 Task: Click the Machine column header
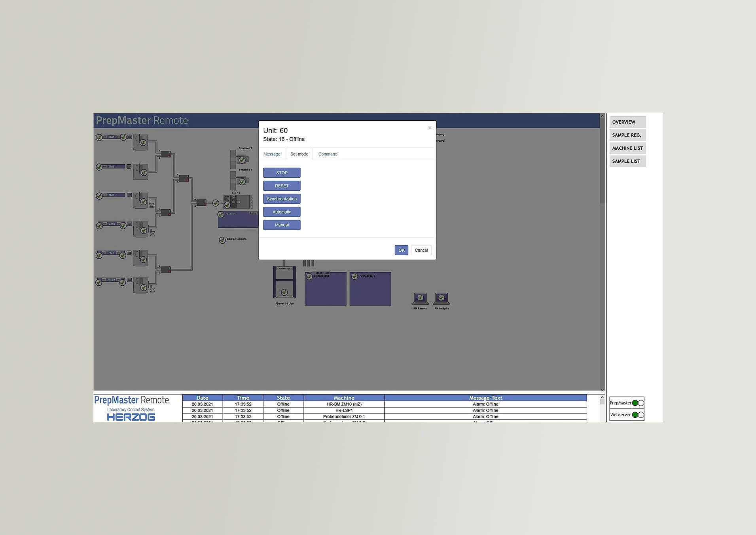pos(344,398)
